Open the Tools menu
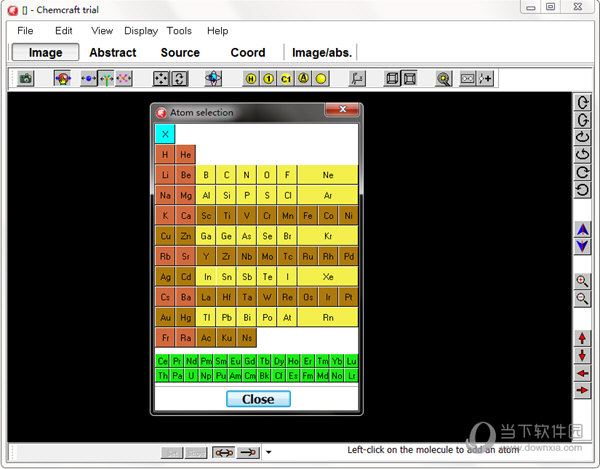600x469 pixels. click(x=179, y=31)
